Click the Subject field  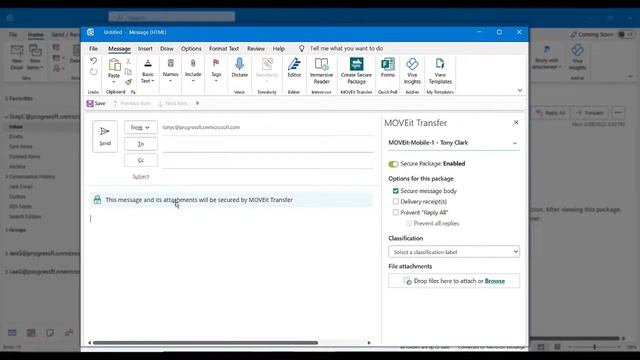(268, 177)
